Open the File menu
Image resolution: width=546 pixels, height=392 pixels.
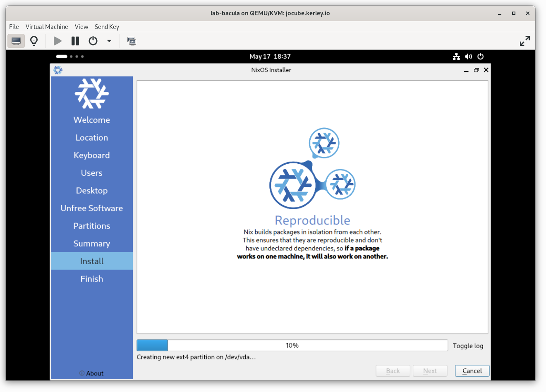14,26
